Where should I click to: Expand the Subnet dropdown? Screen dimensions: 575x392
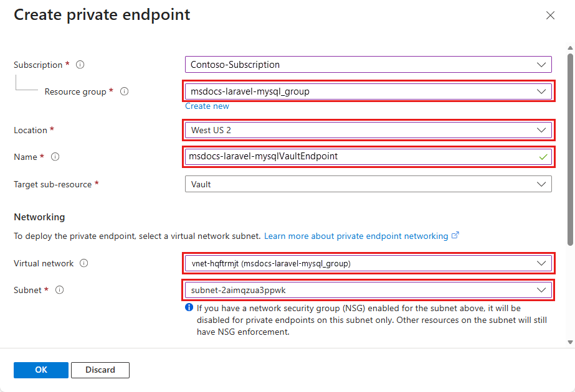tap(368, 290)
